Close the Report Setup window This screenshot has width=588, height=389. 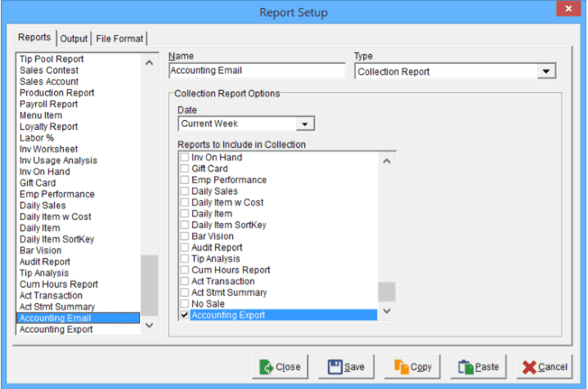click(x=566, y=11)
